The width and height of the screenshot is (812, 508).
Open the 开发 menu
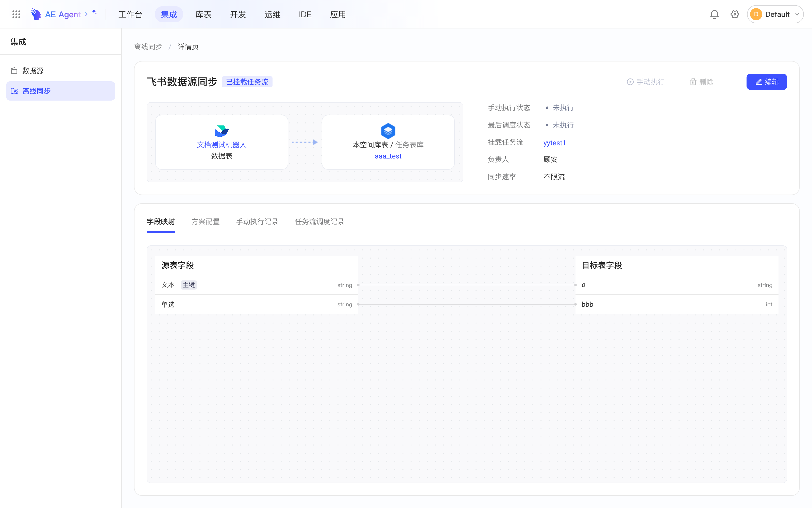pyautogui.click(x=238, y=14)
